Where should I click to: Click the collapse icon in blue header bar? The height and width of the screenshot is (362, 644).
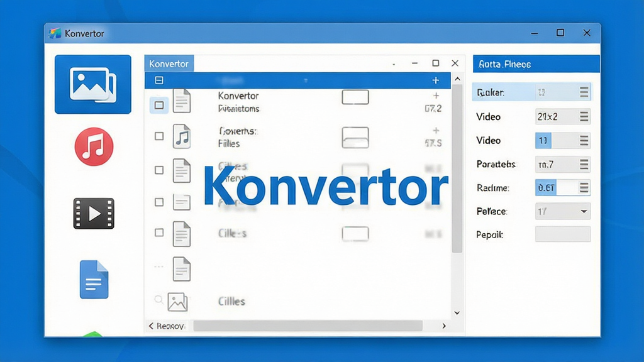(x=159, y=80)
